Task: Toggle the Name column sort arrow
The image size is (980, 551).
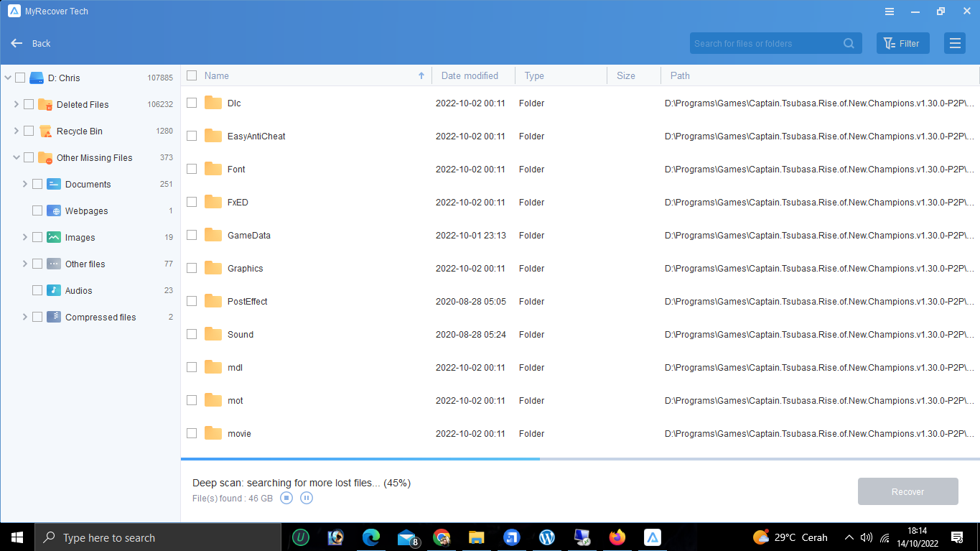Action: [x=421, y=75]
